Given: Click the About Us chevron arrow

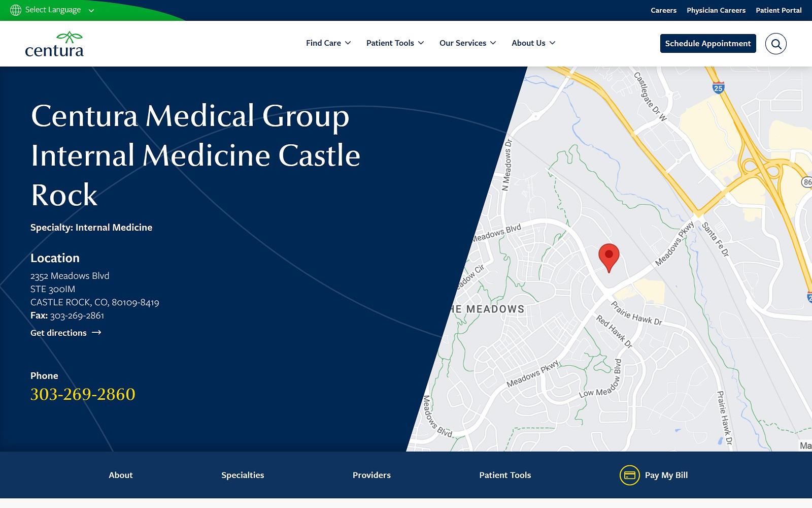Looking at the screenshot, I should point(552,43).
